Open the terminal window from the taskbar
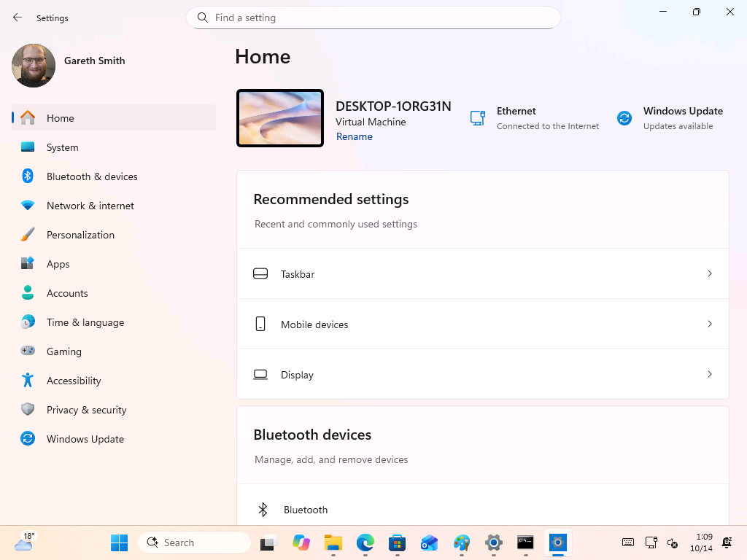The width and height of the screenshot is (747, 560). pyautogui.click(x=525, y=542)
